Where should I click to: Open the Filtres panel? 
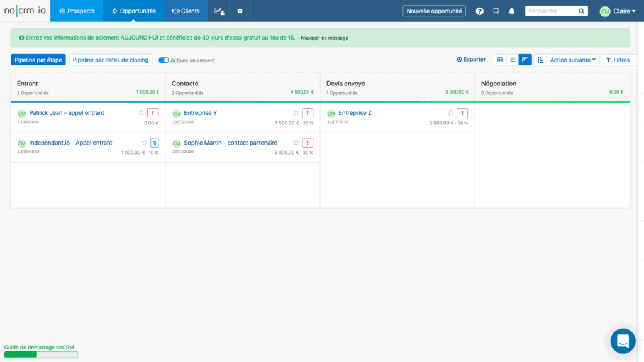click(x=618, y=59)
